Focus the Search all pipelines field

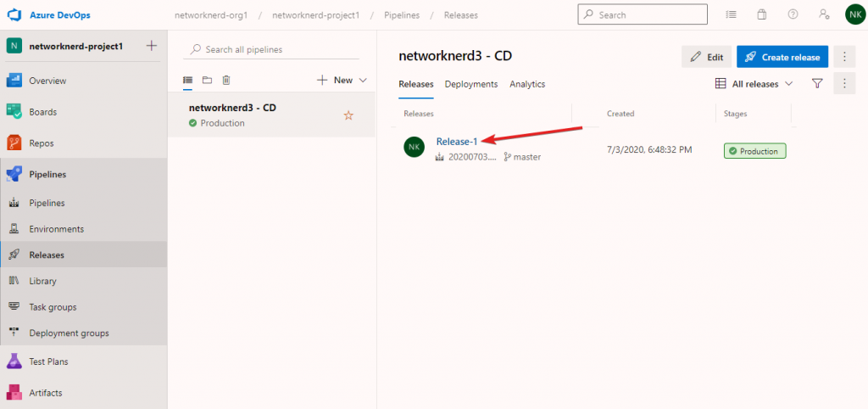point(271,49)
